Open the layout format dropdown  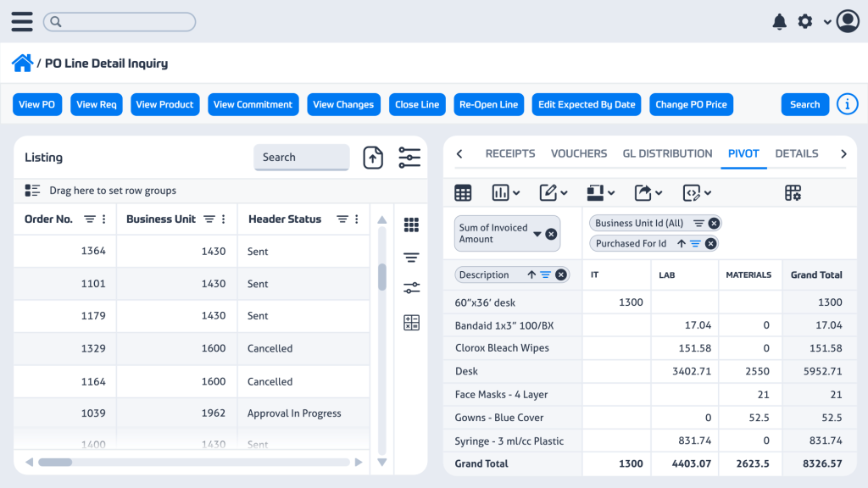pyautogui.click(x=601, y=193)
